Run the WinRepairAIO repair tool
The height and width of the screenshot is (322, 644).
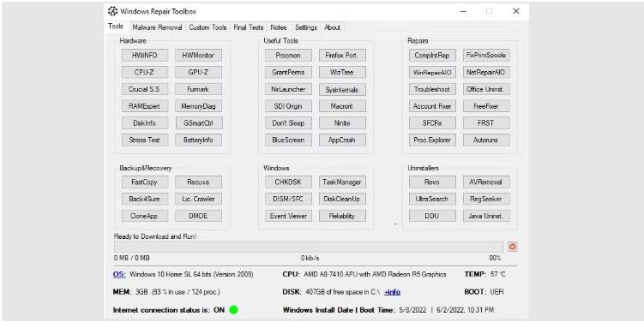point(432,72)
